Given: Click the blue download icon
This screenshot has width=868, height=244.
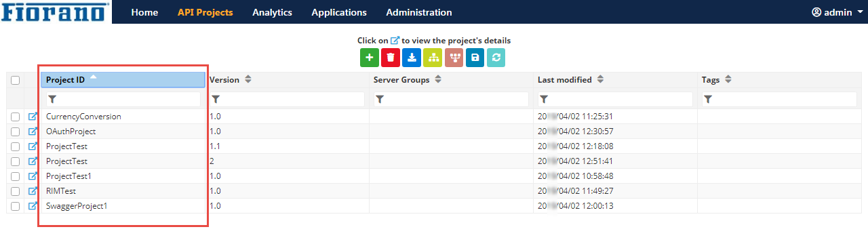Looking at the screenshot, I should (412, 58).
